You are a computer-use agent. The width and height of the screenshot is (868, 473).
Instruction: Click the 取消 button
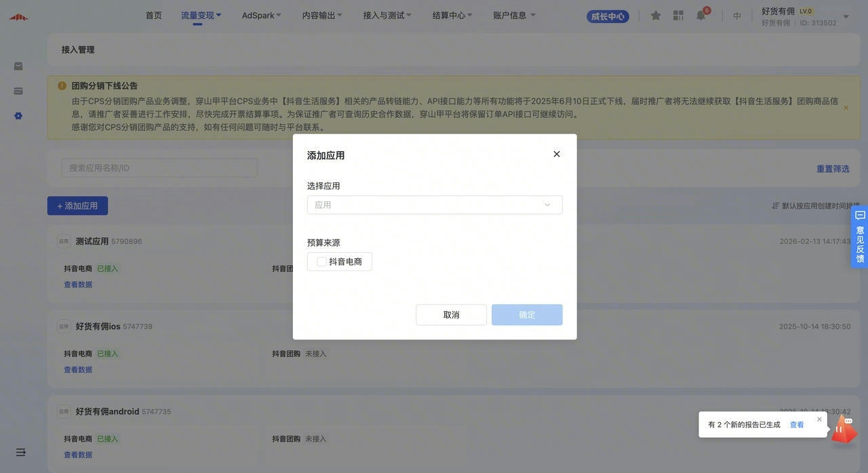tap(451, 315)
